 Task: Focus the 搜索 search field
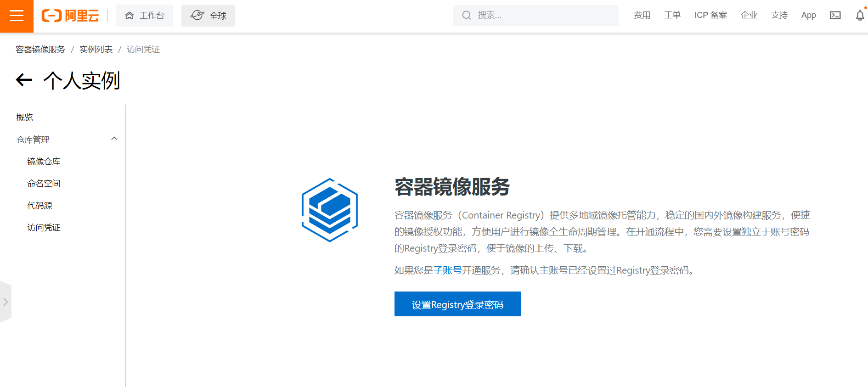point(536,15)
